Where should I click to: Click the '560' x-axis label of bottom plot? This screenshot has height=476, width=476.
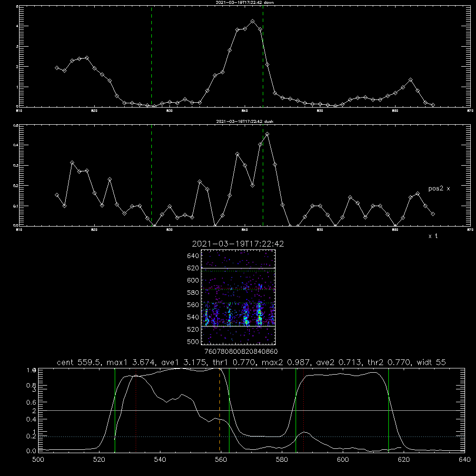tap(221, 460)
